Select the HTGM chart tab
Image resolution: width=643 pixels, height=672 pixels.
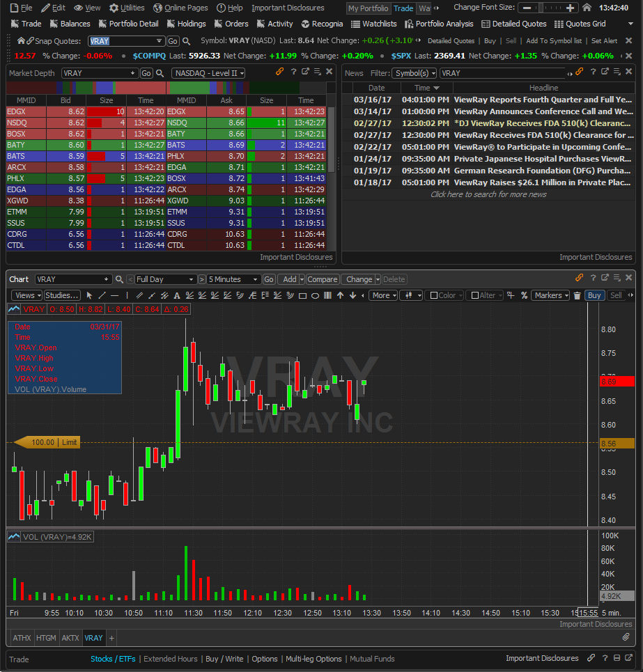(x=46, y=638)
